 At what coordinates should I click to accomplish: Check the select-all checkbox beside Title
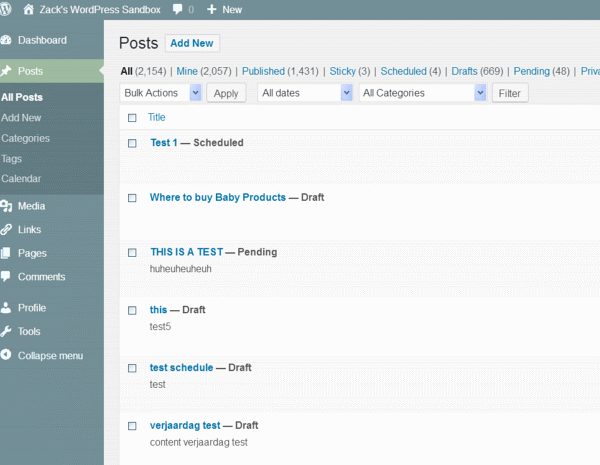pos(131,118)
